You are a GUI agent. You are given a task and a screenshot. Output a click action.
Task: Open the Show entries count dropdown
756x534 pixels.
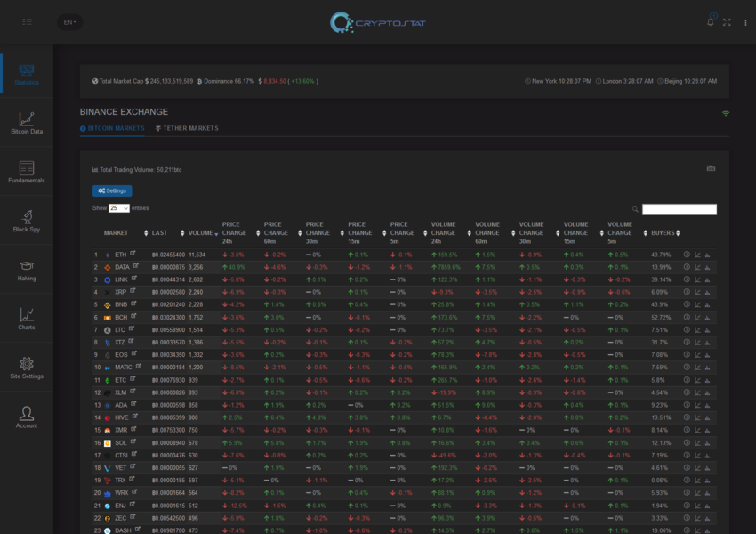coord(118,208)
